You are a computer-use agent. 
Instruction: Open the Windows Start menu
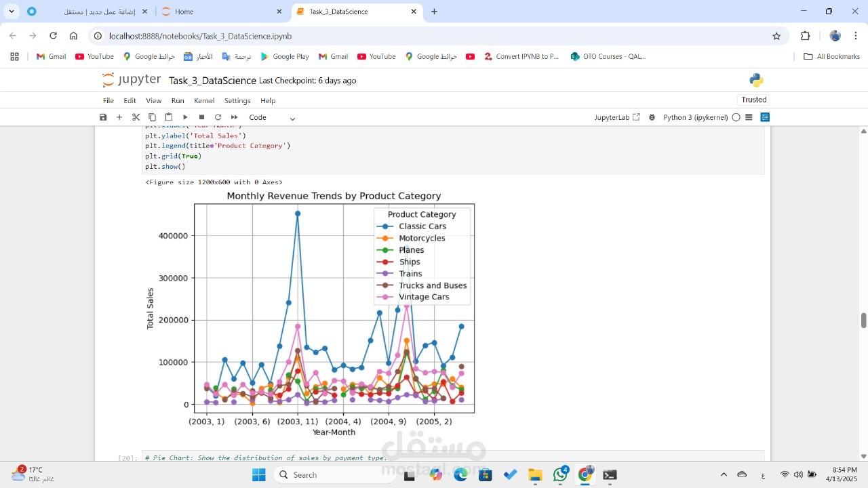point(258,475)
